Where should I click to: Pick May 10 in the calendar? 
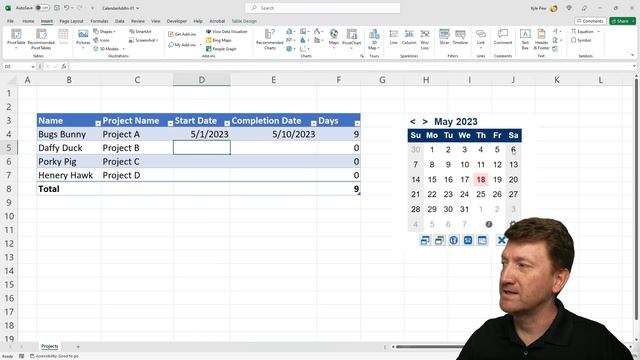464,164
